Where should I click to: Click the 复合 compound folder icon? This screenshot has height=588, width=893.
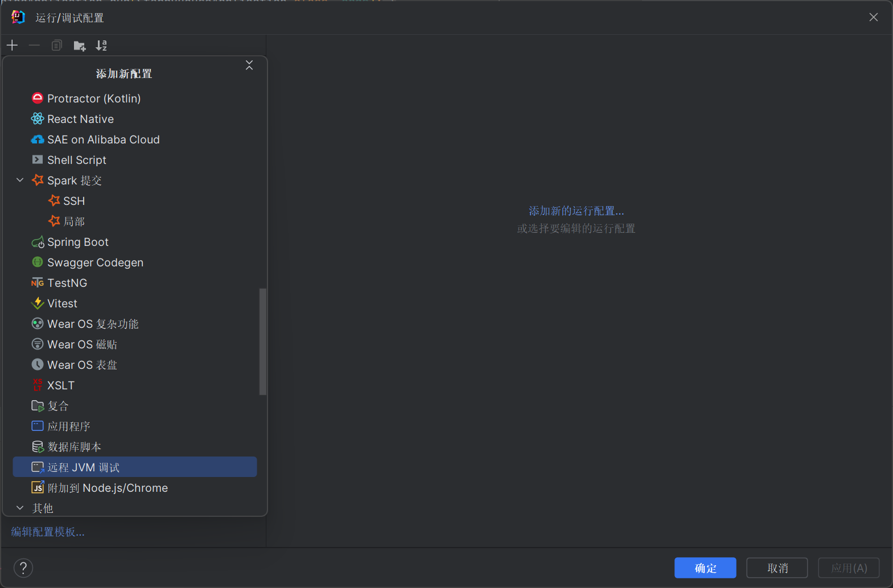pyautogui.click(x=38, y=406)
